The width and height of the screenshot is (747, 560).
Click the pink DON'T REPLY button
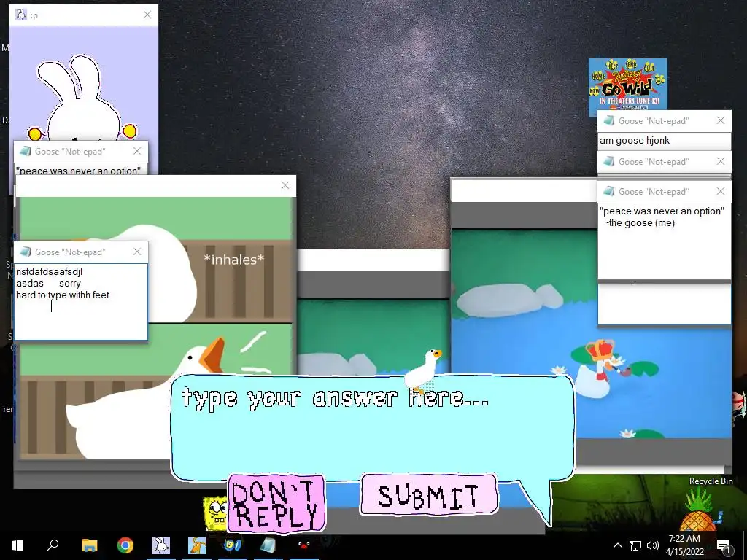click(x=276, y=503)
